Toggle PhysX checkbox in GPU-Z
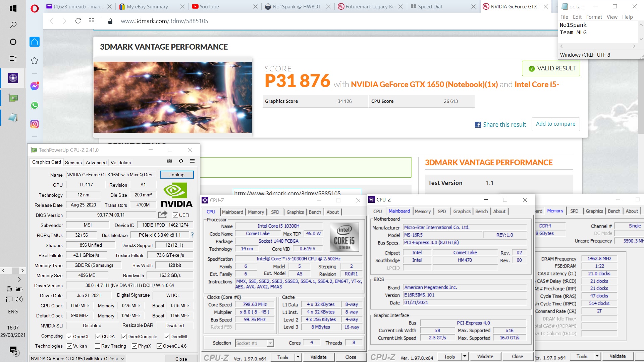 tap(135, 346)
